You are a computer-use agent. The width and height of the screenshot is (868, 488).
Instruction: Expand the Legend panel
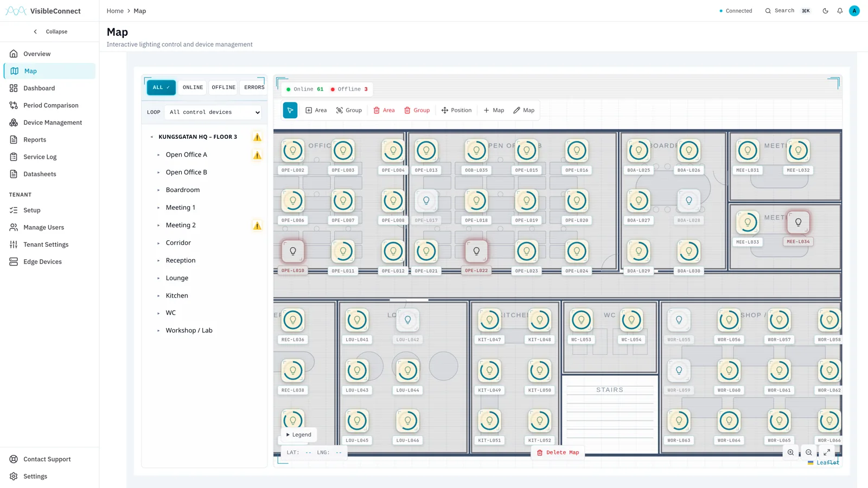click(x=299, y=435)
